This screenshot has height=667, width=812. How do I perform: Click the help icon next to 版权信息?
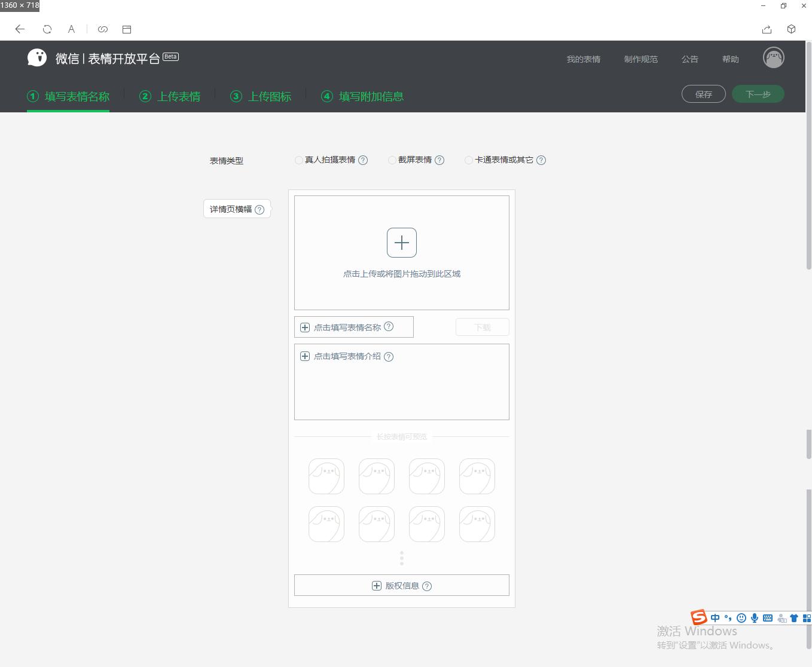pyautogui.click(x=427, y=586)
